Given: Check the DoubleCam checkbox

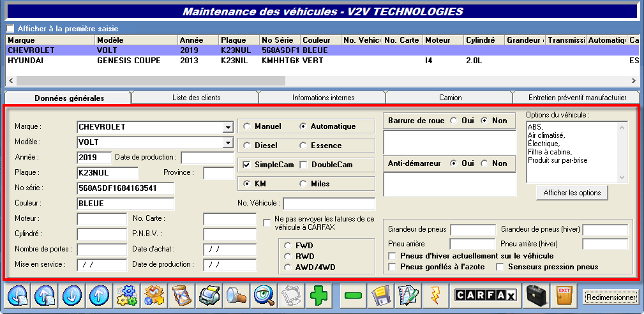Looking at the screenshot, I should (x=304, y=165).
